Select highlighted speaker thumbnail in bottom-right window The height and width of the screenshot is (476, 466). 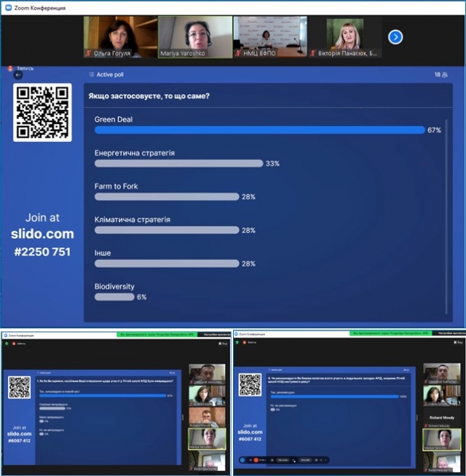442,440
